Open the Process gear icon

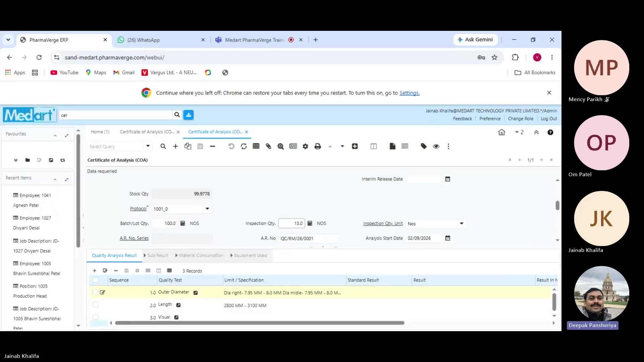(x=305, y=146)
